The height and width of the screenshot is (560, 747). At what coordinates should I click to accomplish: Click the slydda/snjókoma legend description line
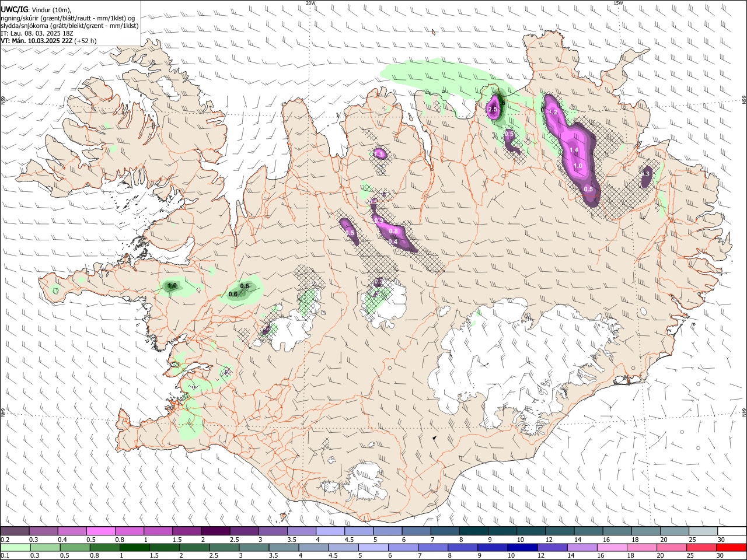[69, 26]
